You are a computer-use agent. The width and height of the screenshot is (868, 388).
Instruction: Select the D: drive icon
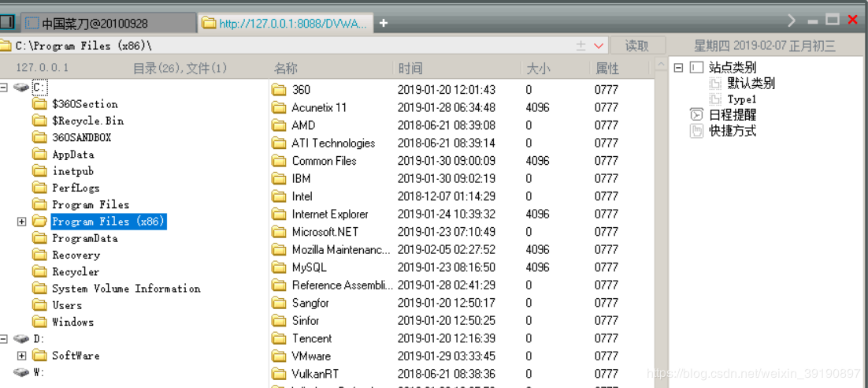(21, 338)
